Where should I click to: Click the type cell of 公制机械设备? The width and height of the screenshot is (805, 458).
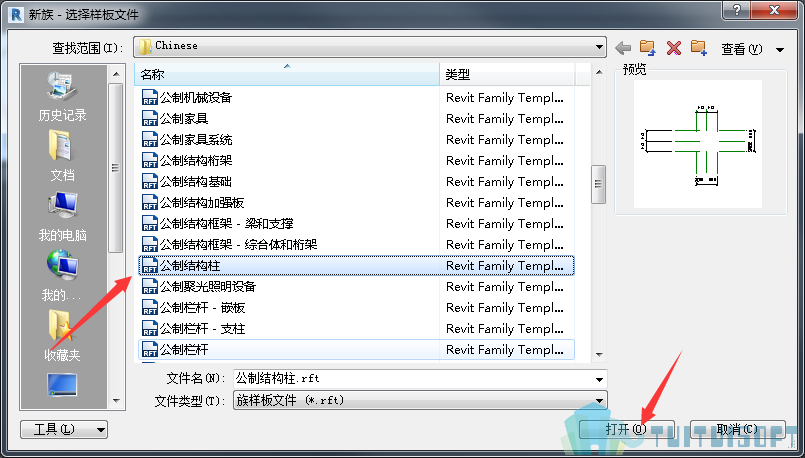506,98
